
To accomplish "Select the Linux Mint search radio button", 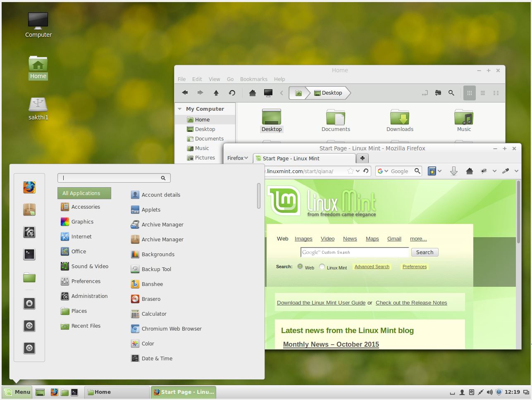I will (x=322, y=267).
